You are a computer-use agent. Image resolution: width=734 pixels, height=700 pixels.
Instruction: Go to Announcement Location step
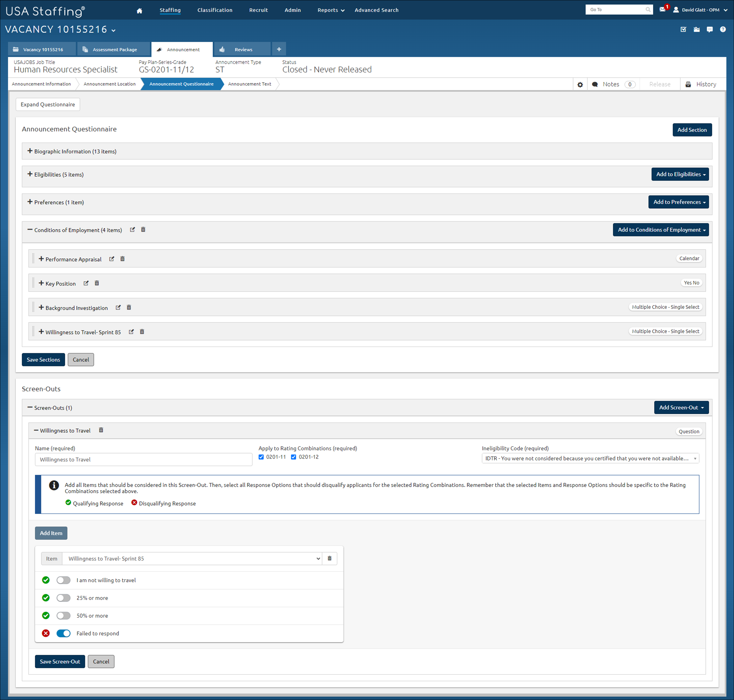coord(110,84)
